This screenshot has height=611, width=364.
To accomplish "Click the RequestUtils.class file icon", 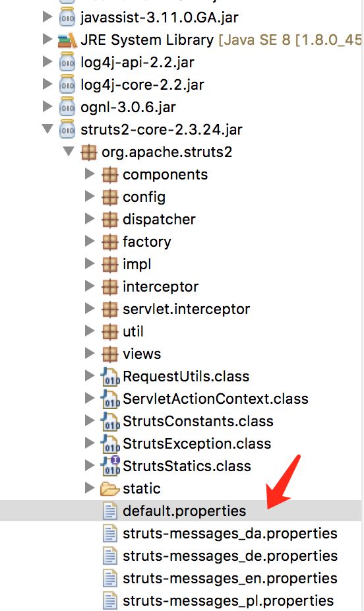I will (x=110, y=376).
